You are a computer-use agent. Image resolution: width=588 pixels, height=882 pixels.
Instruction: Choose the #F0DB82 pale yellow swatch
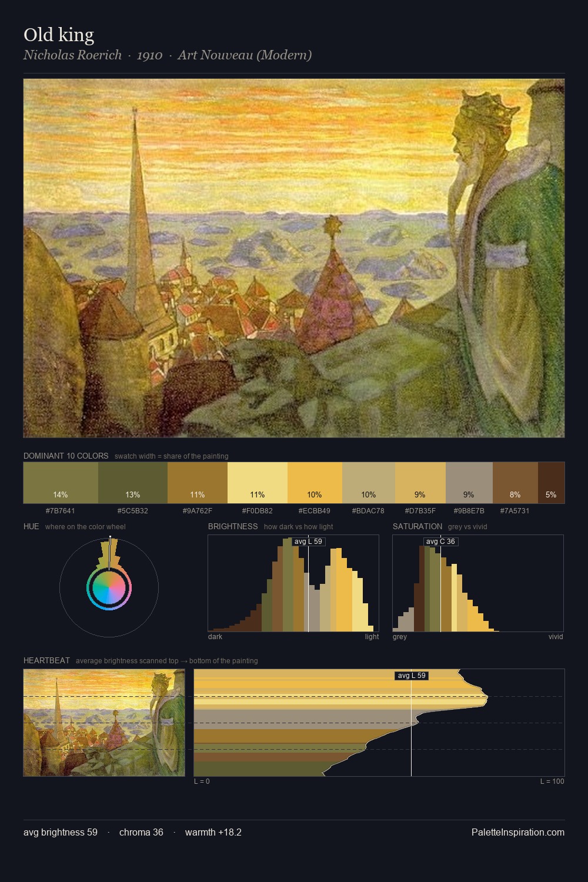click(x=258, y=483)
